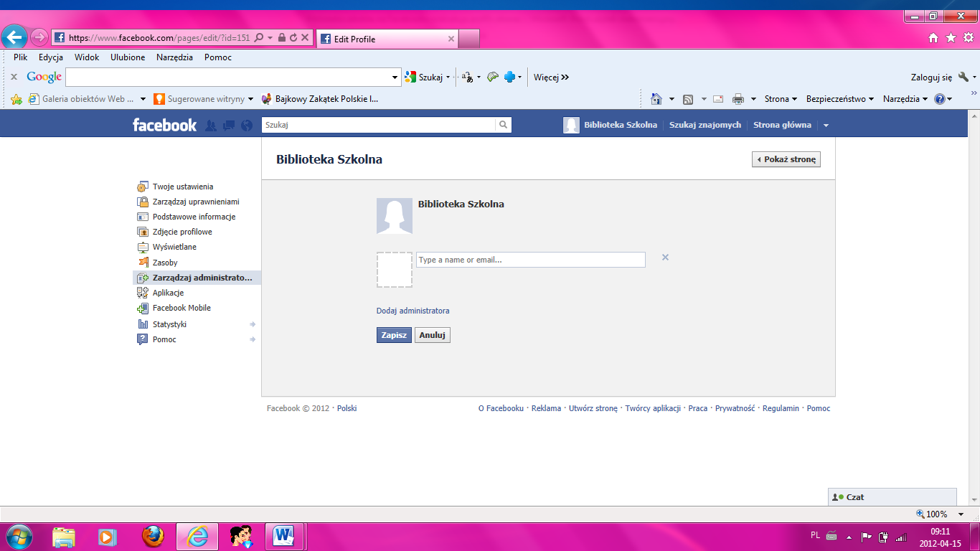Select the Edit Profile browser tab
This screenshot has height=551, width=980.
coord(387,39)
